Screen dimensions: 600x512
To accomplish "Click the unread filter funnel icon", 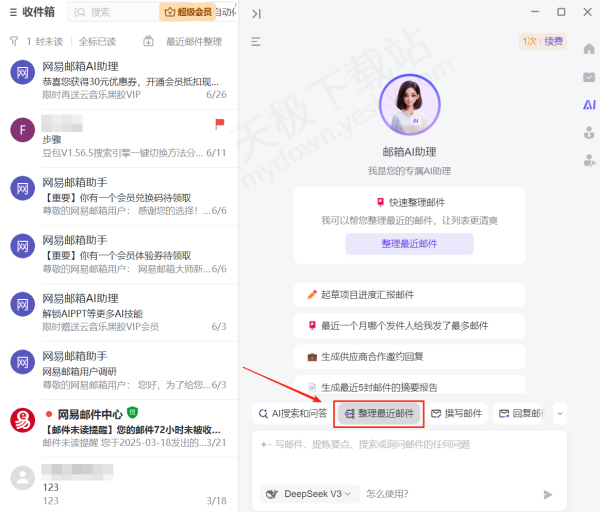I will [x=13, y=42].
